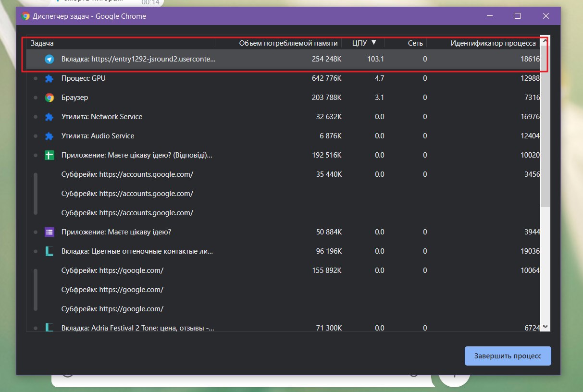
Task: Click the Chrome icon in the Браузер row
Action: [49, 98]
